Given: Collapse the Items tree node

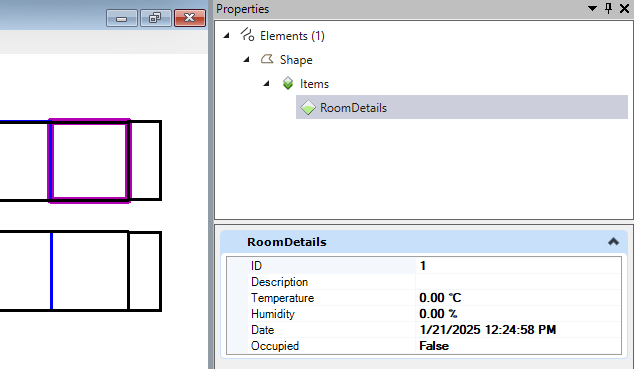Looking at the screenshot, I should tap(266, 84).
